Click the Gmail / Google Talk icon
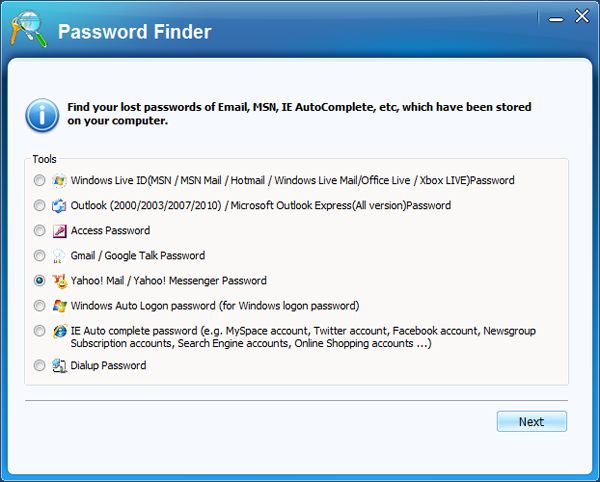This screenshot has height=482, width=600. [x=59, y=256]
